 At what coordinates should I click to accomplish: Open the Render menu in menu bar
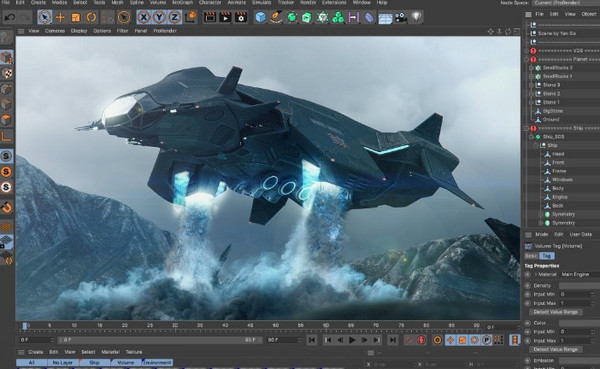point(308,2)
